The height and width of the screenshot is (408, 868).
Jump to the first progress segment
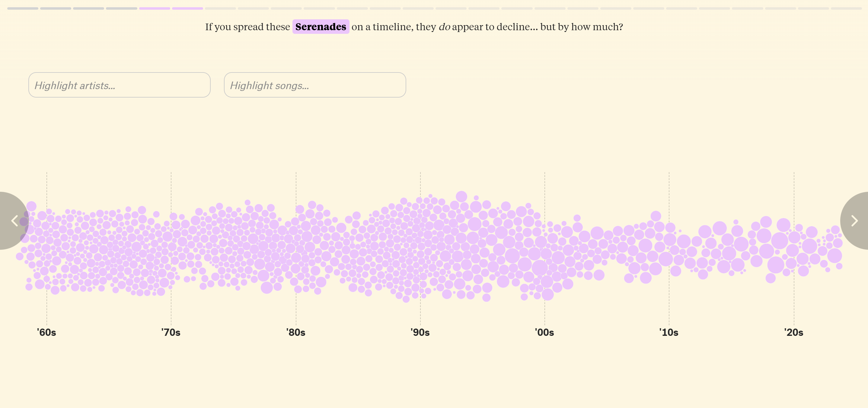(23, 8)
